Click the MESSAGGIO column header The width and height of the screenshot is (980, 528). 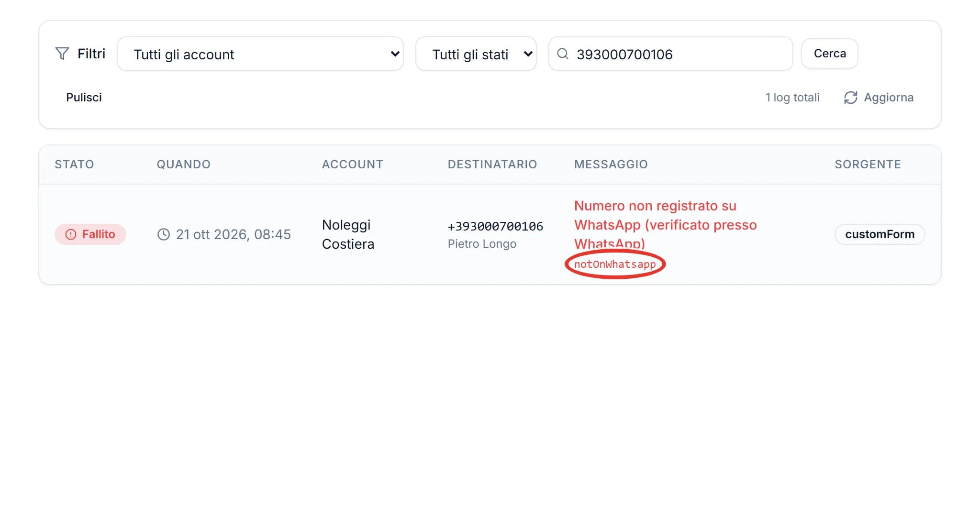(x=611, y=165)
